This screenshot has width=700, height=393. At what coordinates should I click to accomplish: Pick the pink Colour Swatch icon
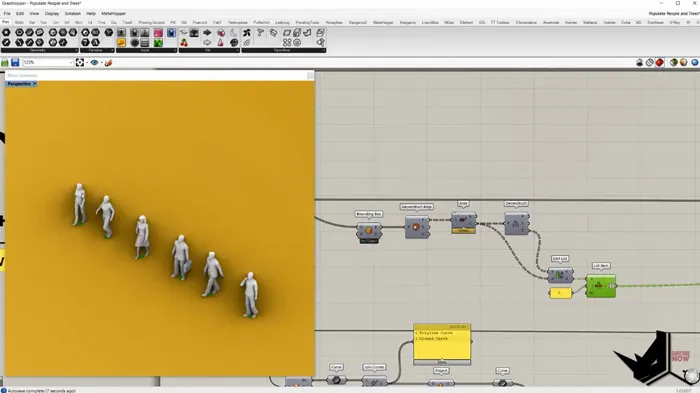(x=158, y=33)
